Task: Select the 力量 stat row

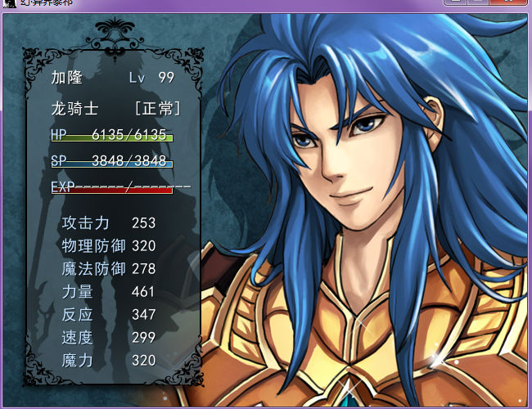Action: click(109, 292)
